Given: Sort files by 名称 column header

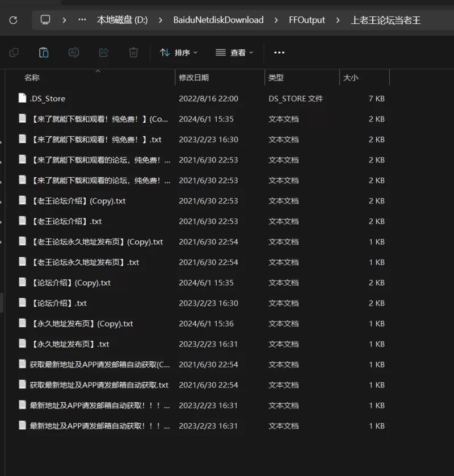Looking at the screenshot, I should (x=32, y=78).
